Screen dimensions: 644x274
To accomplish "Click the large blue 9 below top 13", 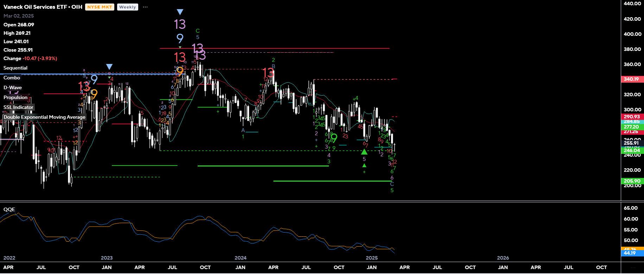I will coord(180,38).
